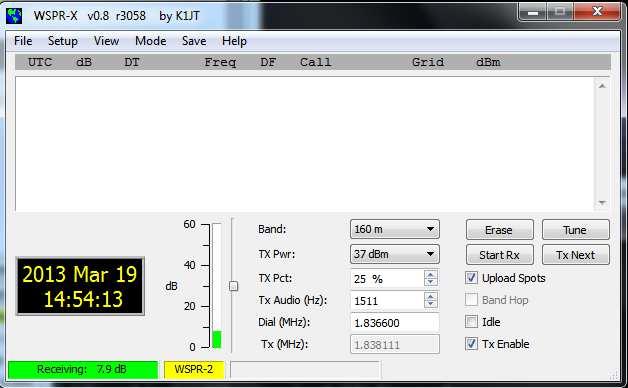Click the TX Pct field showing 25 %
Viewport: 628px width, 388px height.
click(x=387, y=279)
